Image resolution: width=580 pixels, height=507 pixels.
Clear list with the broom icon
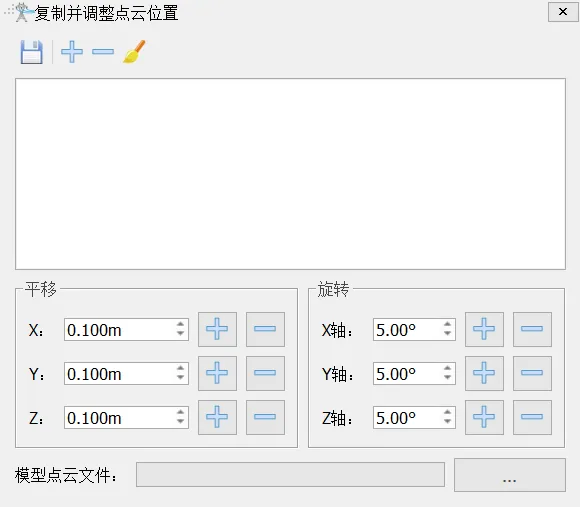[x=134, y=52]
